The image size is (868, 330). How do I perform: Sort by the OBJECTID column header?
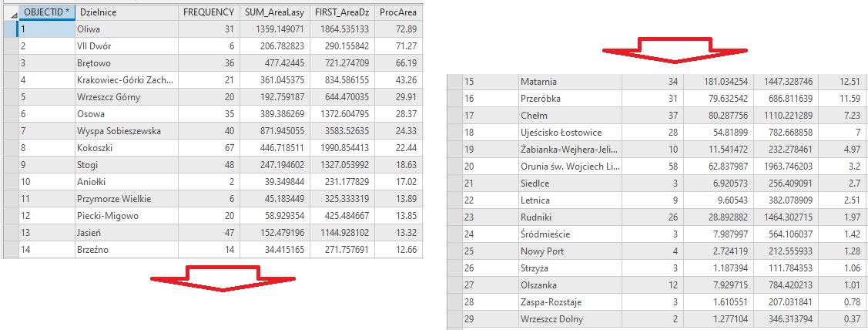tap(46, 12)
